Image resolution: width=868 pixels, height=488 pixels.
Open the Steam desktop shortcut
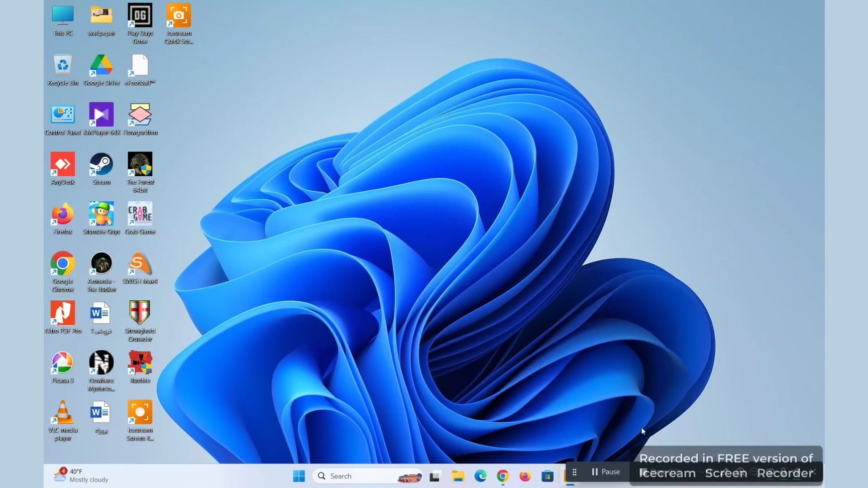(101, 165)
